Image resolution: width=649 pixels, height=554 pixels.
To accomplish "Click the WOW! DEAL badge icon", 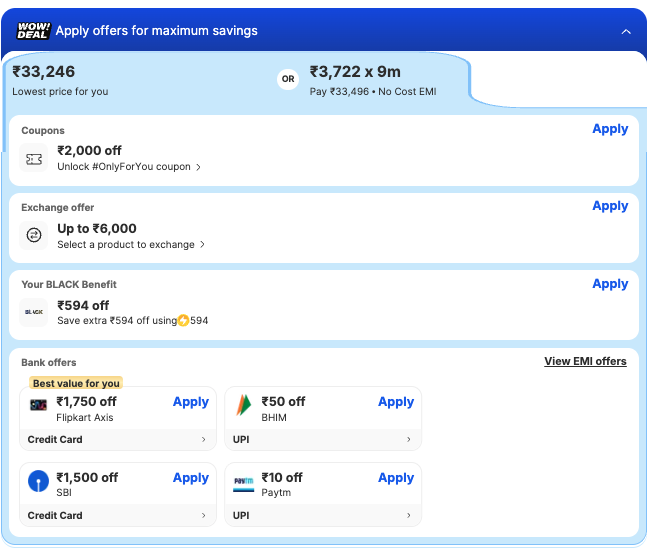I will 33,31.
